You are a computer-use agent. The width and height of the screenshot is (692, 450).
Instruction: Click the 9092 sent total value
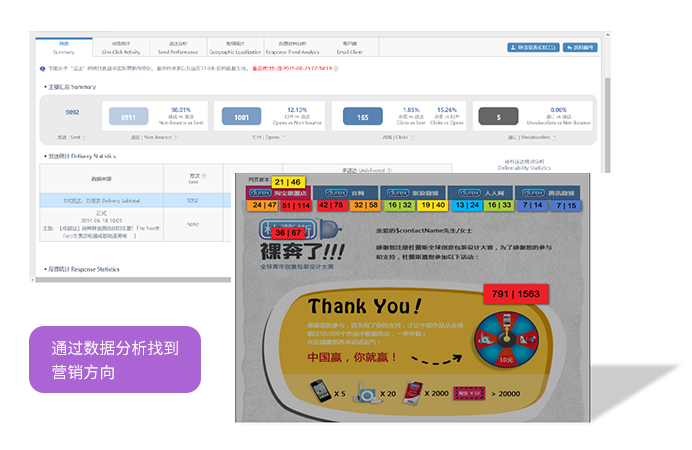(72, 112)
